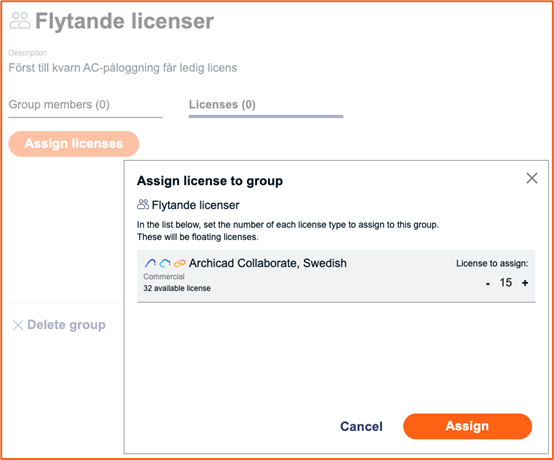This screenshot has height=460, width=554.
Task: Click the cyan BIMcloud cloud icon
Action: coord(165,263)
